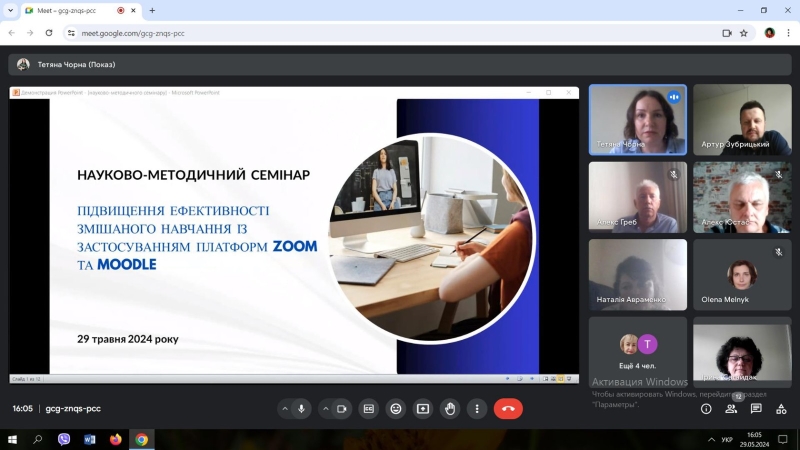Leave the call with red hang-up button
The image size is (800, 450).
(508, 409)
